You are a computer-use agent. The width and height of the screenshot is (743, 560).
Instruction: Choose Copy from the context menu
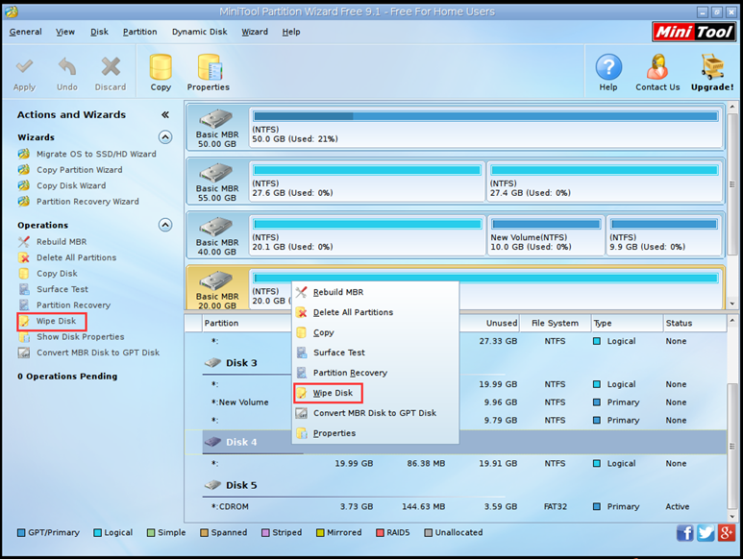tap(375, 332)
